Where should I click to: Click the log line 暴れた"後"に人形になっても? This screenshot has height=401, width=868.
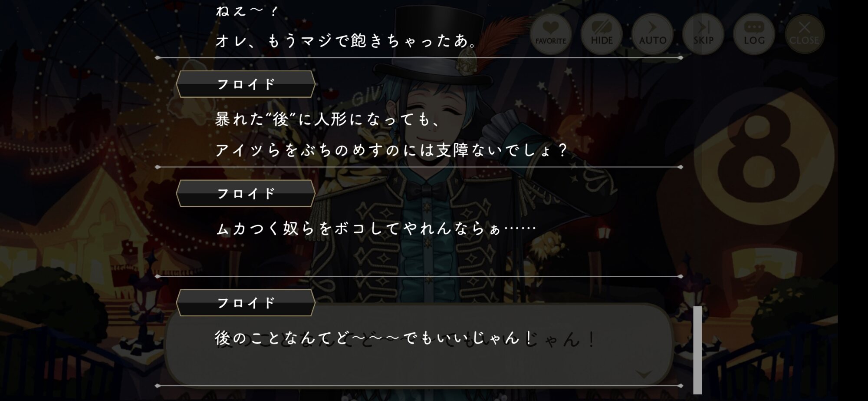tap(328, 119)
